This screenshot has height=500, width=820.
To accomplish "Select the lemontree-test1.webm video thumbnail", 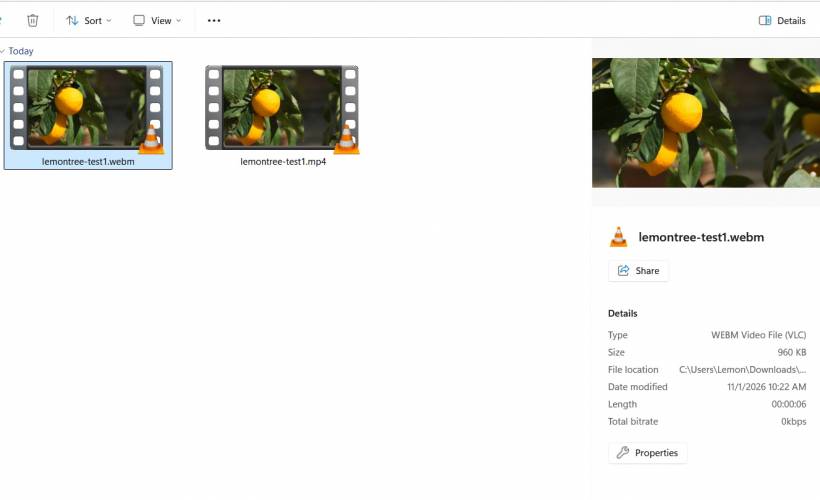I will coord(87,107).
